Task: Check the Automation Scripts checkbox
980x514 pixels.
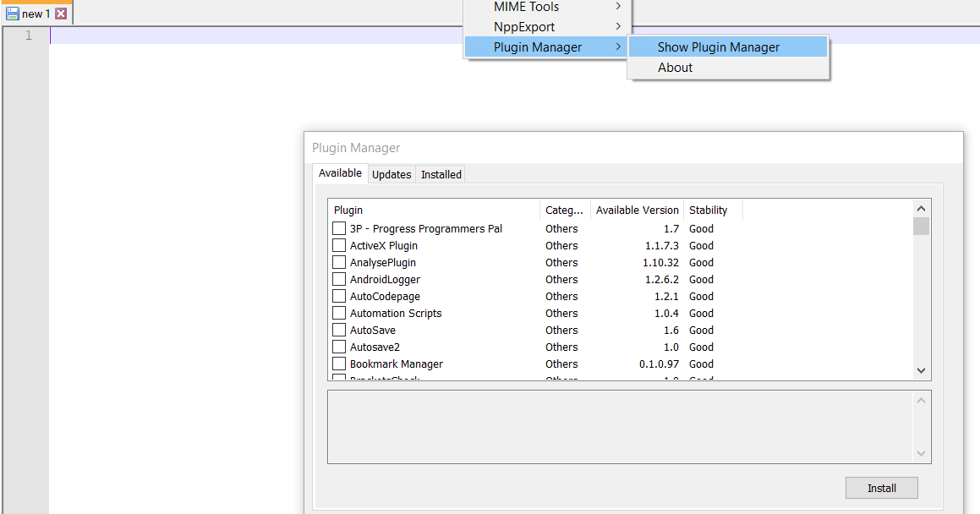Action: click(x=339, y=313)
